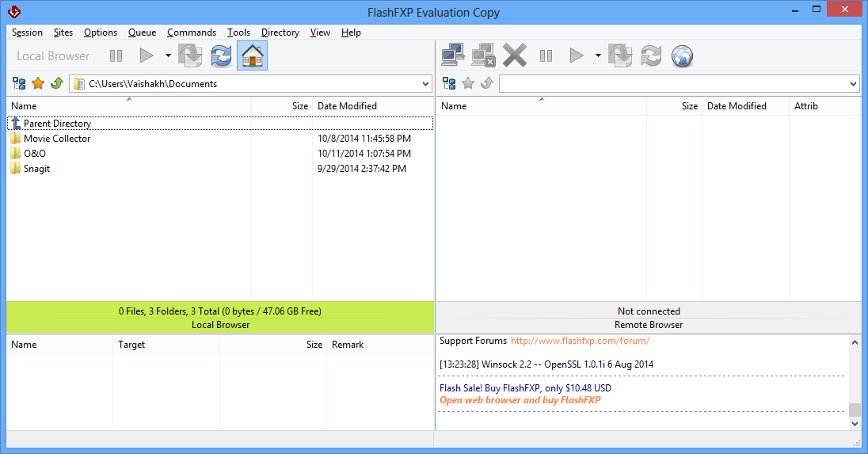Open remote folder tree icon
Screen dimensions: 868x454
pos(449,84)
